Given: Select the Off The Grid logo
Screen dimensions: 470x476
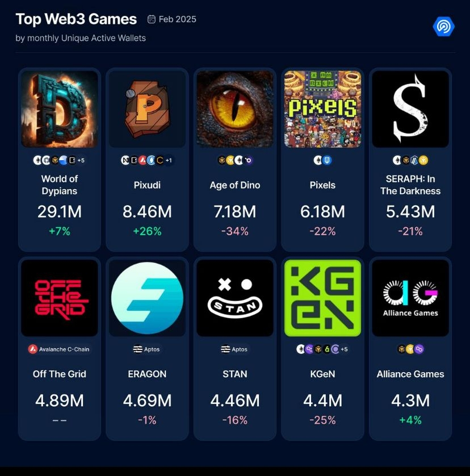Looking at the screenshot, I should click(60, 298).
